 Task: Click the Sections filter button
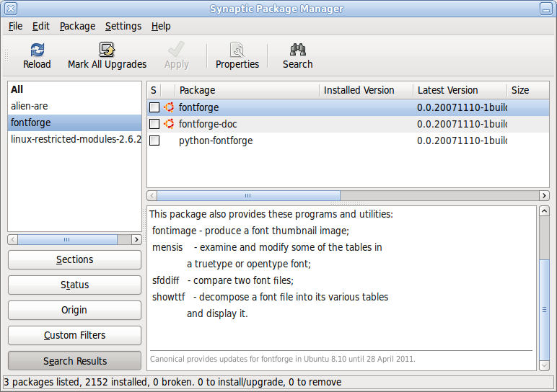(x=74, y=259)
